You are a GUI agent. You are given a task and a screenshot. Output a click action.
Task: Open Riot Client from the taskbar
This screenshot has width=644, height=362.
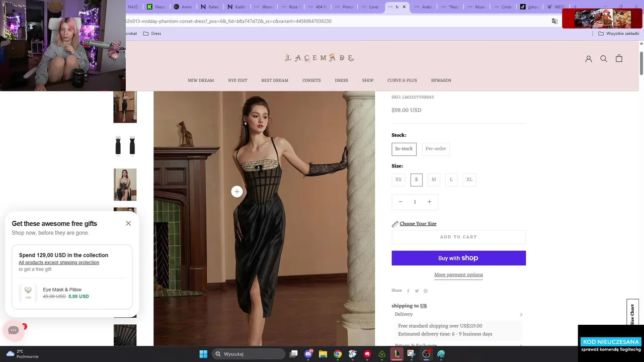coord(367,354)
